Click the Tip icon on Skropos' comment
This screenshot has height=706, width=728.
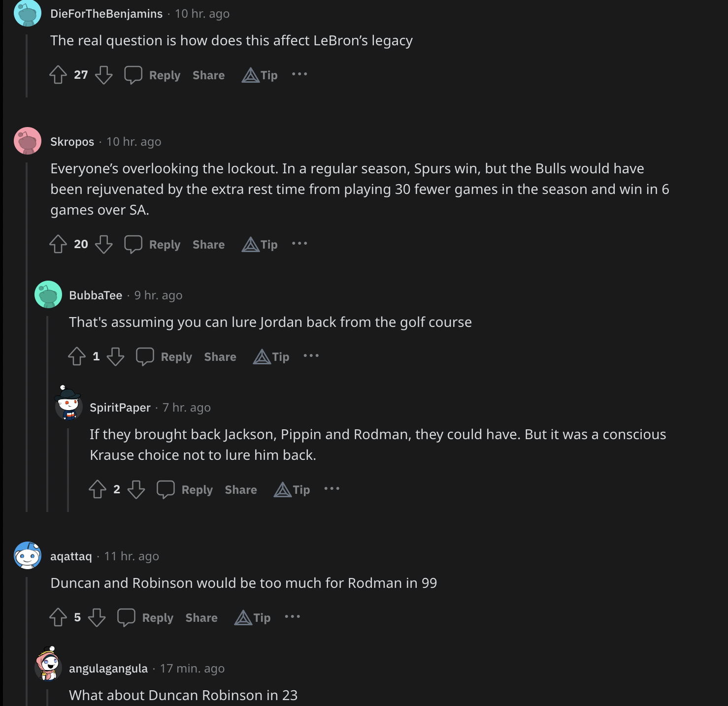click(x=251, y=244)
